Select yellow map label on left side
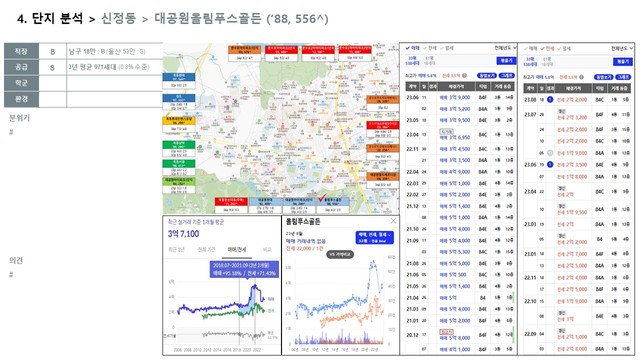Viewport: 640px width, 360px height. point(179,124)
